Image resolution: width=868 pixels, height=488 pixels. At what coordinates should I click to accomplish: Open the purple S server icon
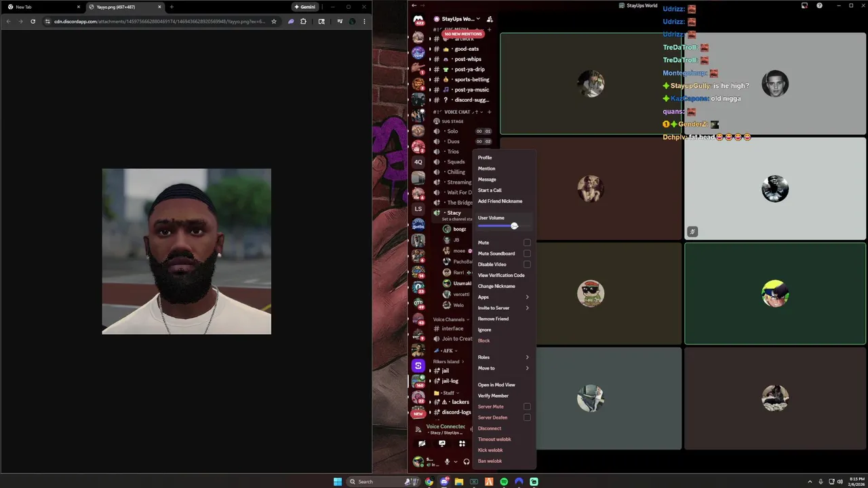pyautogui.click(x=418, y=366)
